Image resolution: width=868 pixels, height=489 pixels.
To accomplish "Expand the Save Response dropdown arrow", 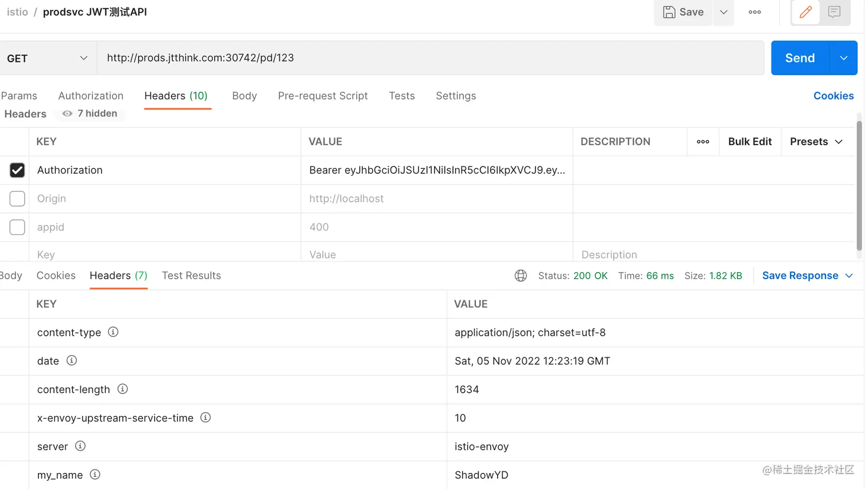I will coord(849,275).
